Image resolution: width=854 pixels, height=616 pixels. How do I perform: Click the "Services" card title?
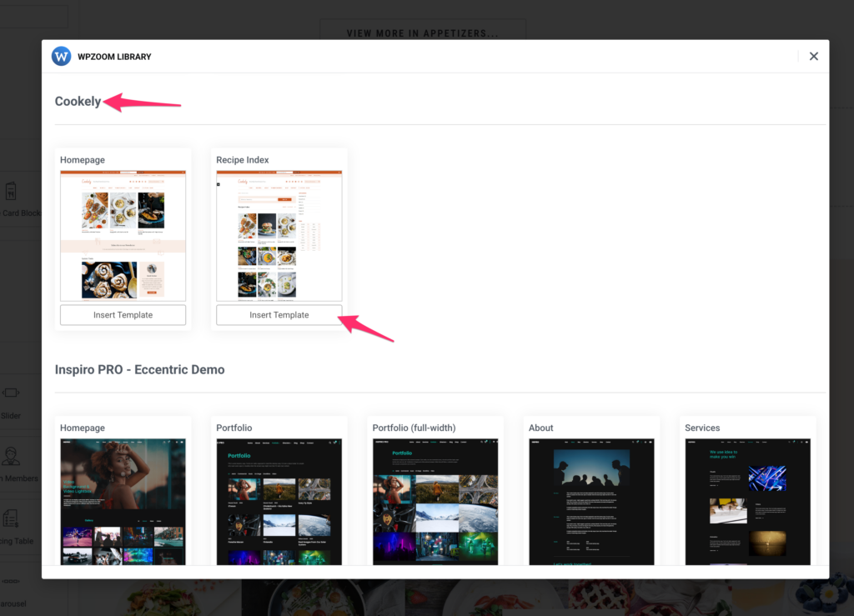point(702,428)
